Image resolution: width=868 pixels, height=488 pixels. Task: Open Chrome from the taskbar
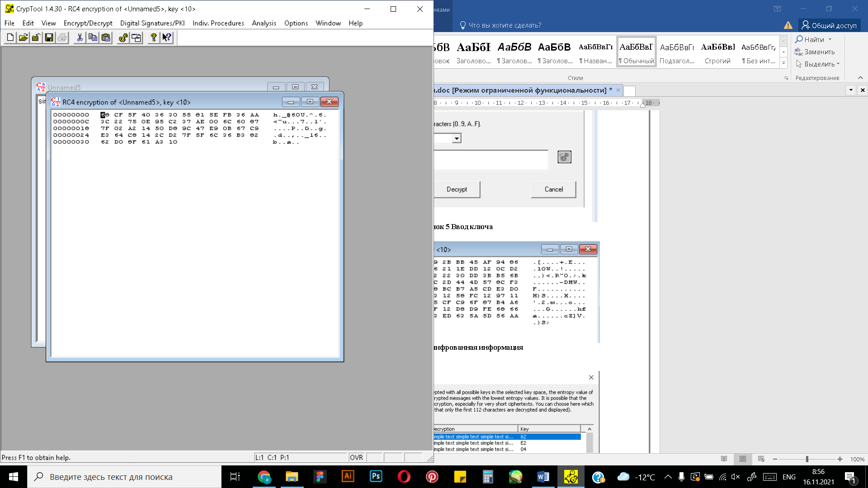tap(264, 477)
